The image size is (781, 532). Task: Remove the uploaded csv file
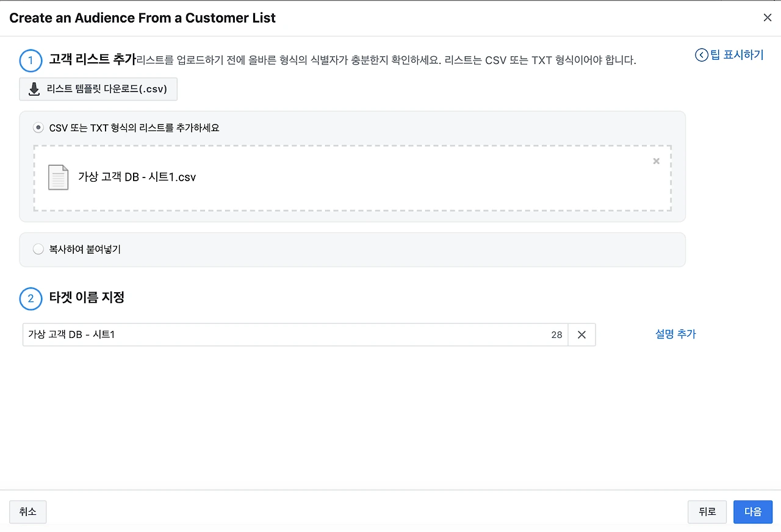pos(656,161)
